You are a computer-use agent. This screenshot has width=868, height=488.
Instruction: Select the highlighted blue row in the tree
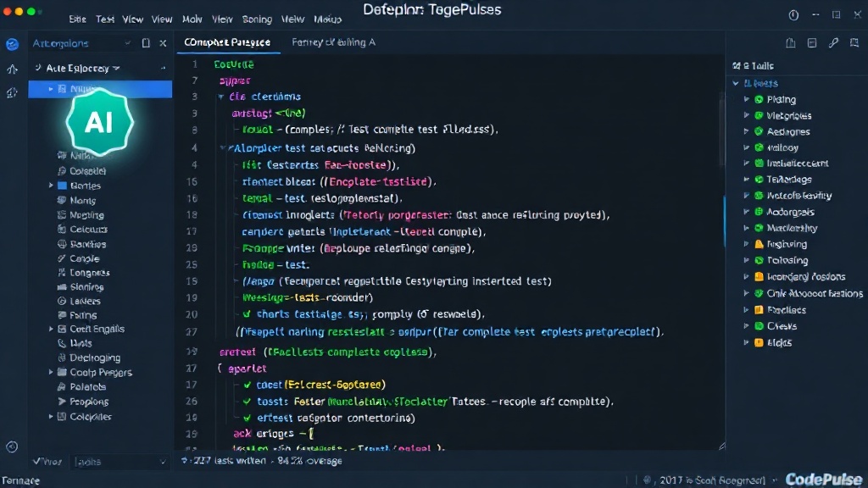100,89
